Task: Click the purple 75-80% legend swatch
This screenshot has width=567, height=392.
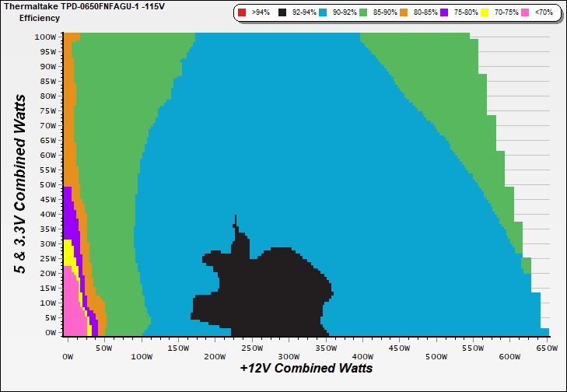Action: click(x=444, y=13)
